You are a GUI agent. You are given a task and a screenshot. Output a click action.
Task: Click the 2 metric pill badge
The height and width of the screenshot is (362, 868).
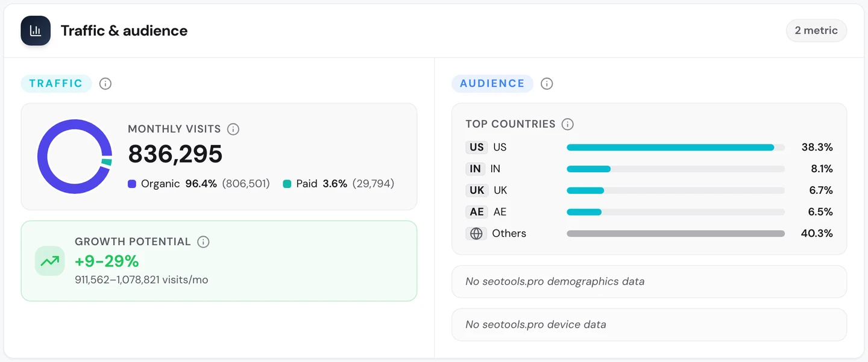click(x=816, y=31)
